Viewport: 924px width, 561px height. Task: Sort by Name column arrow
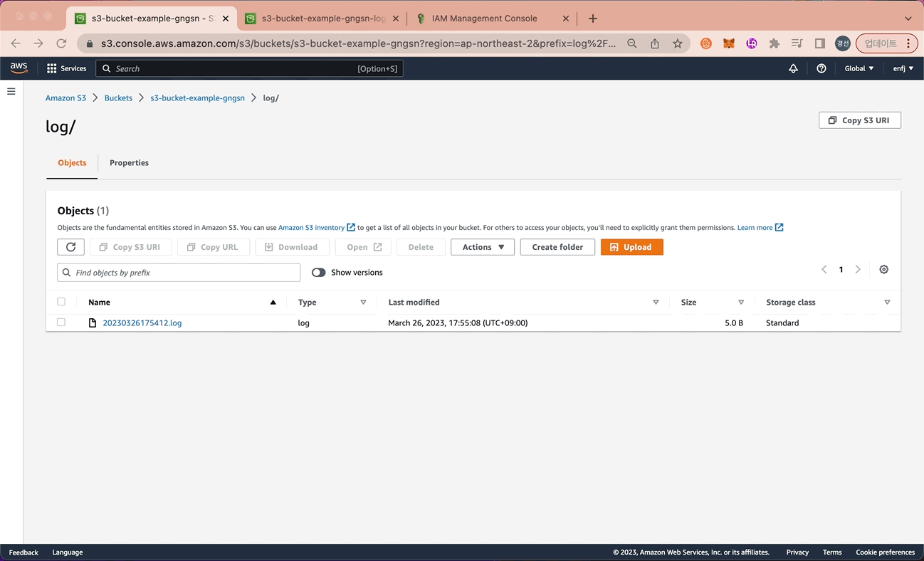point(273,303)
